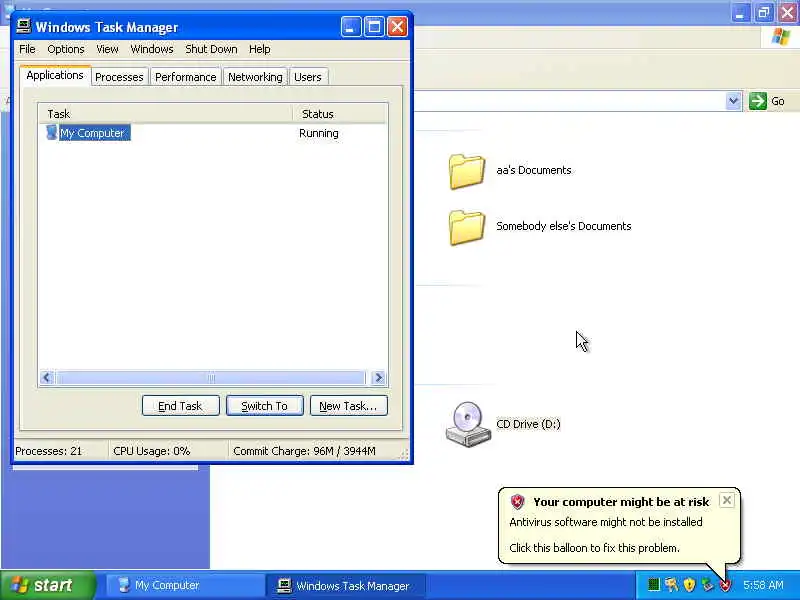The image size is (800, 600).
Task: Click the Windows flag logo in Explorer
Action: coord(781,37)
